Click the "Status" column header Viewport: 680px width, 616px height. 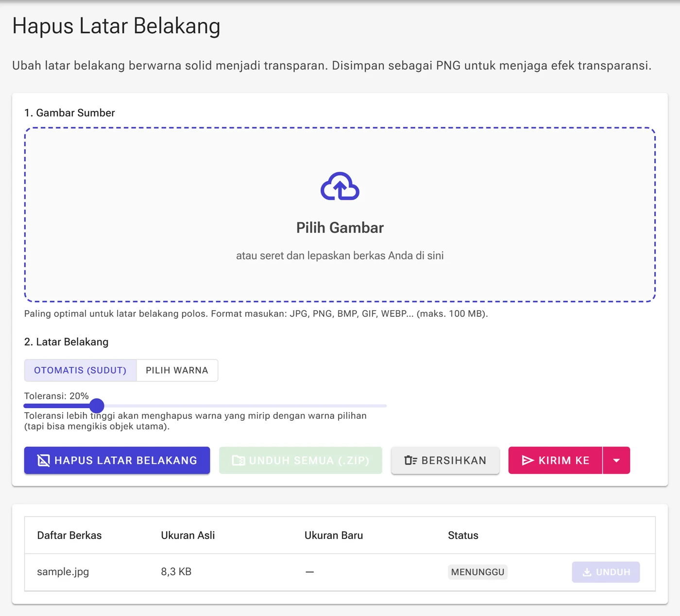pyautogui.click(x=463, y=535)
